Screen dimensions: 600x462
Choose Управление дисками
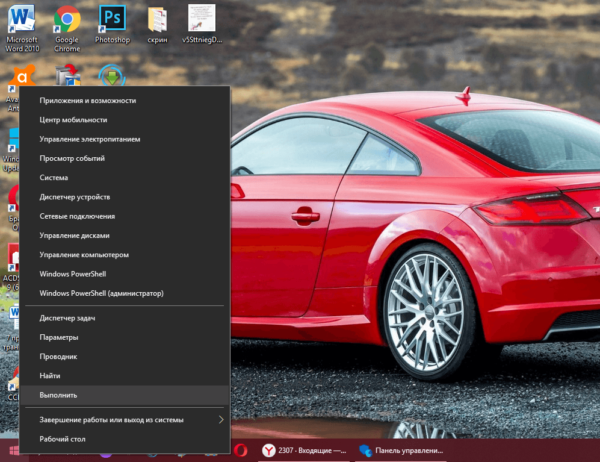click(x=125, y=235)
